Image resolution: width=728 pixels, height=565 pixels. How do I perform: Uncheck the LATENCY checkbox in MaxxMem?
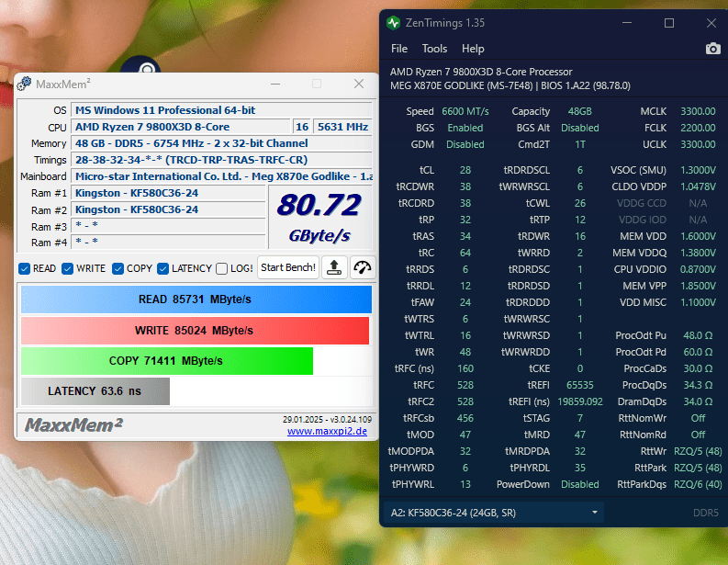pyautogui.click(x=162, y=268)
